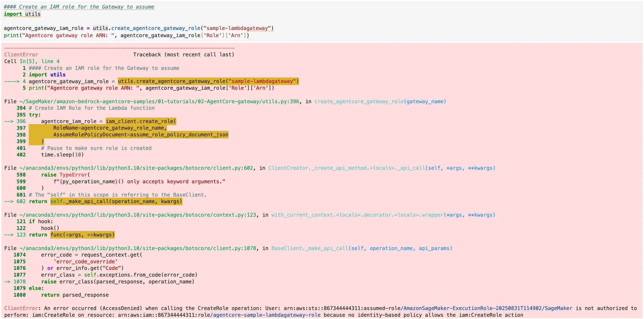This screenshot has height=319, width=644.
Task: Click 'Traceback (most recent call last)' text
Action: 184,55
